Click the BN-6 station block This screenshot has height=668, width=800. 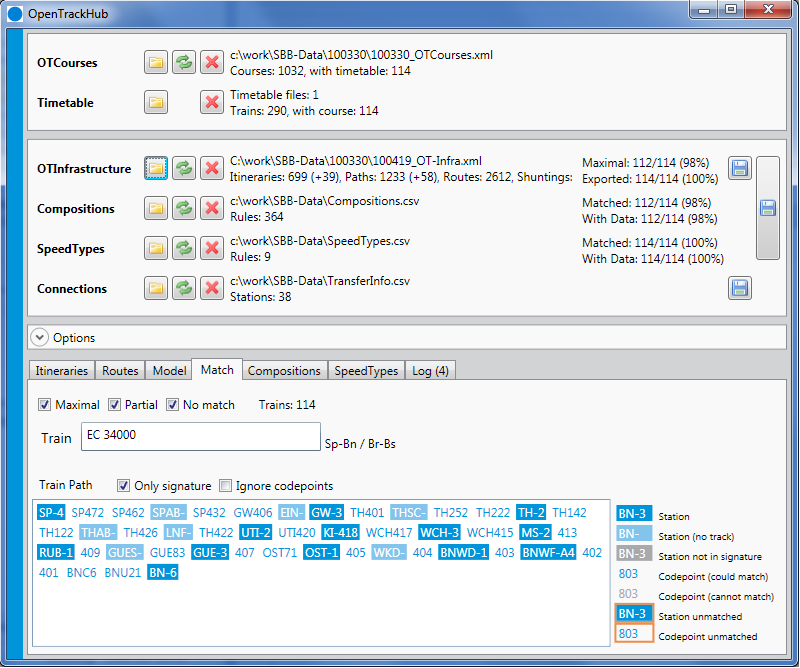(163, 573)
